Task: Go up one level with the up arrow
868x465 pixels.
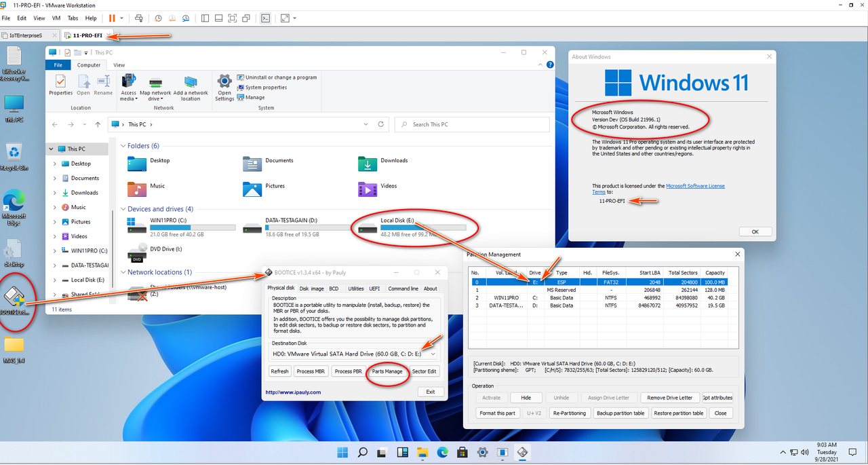Action: [x=98, y=124]
